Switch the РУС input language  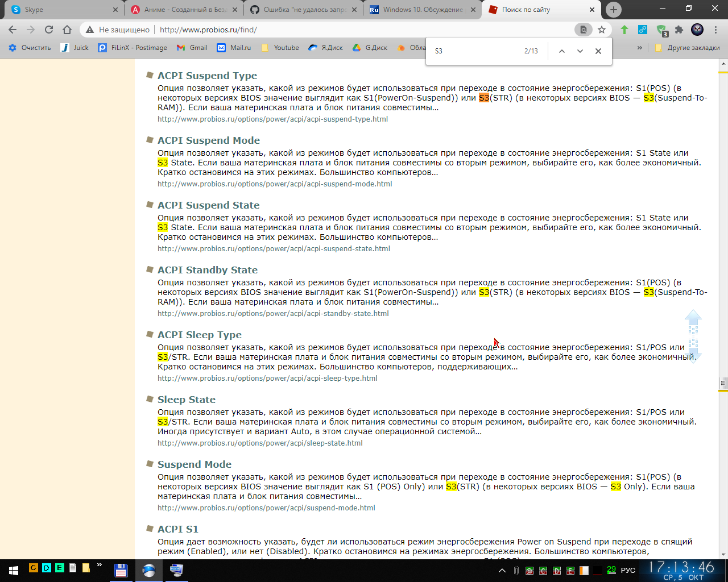pos(628,571)
